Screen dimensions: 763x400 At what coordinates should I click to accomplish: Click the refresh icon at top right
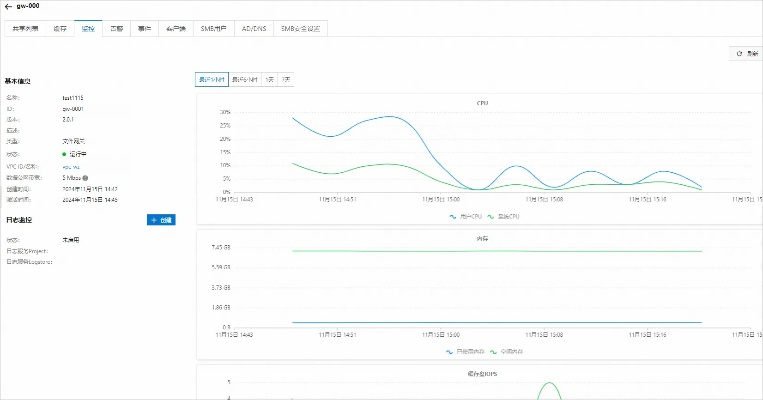click(x=739, y=53)
